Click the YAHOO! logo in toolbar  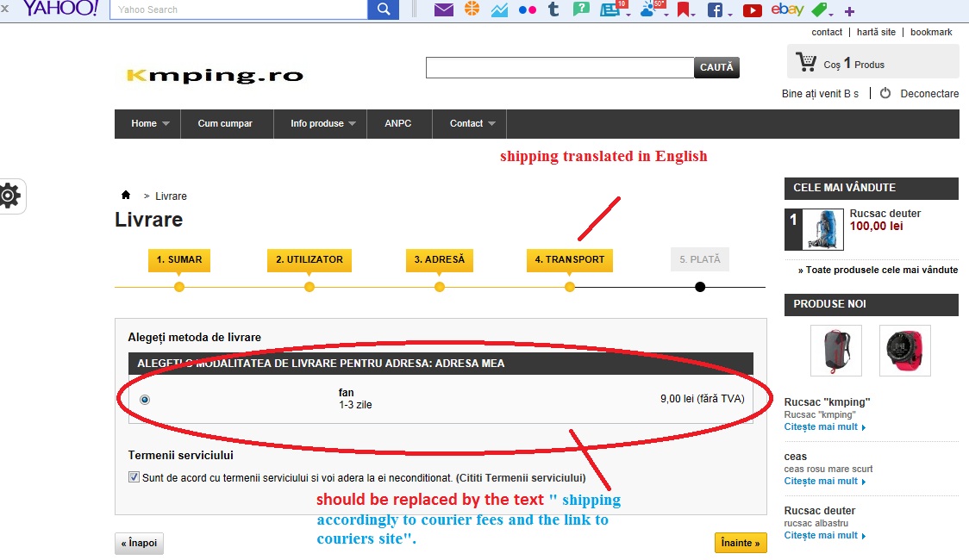(60, 8)
